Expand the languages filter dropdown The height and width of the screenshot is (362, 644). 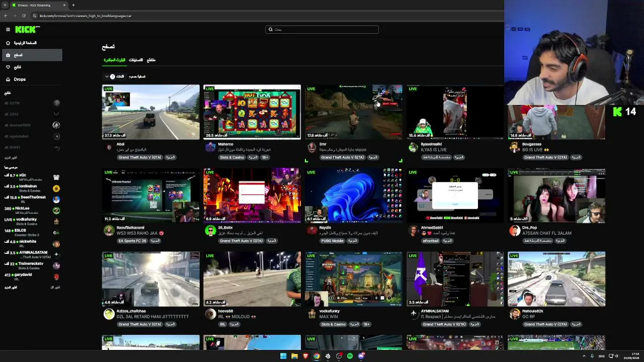point(115,76)
